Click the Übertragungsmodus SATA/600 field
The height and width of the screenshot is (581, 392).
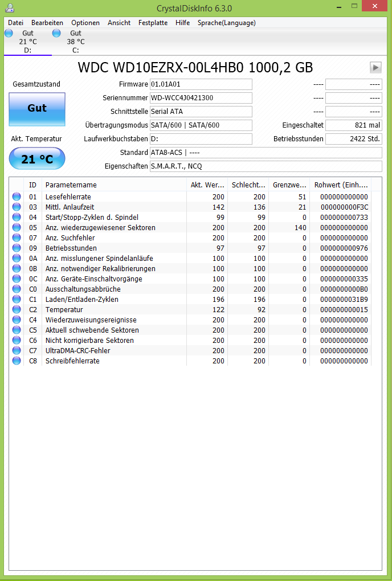[x=201, y=125]
